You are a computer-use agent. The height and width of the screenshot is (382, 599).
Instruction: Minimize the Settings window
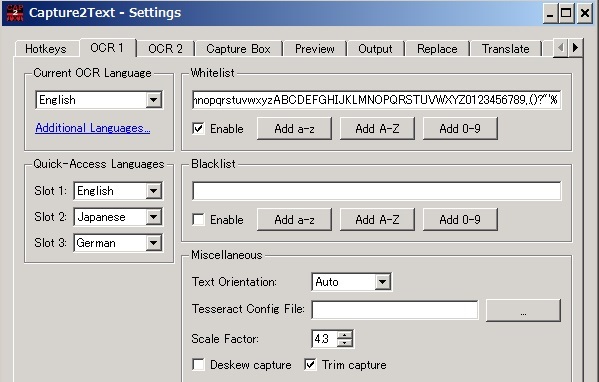coord(550,13)
